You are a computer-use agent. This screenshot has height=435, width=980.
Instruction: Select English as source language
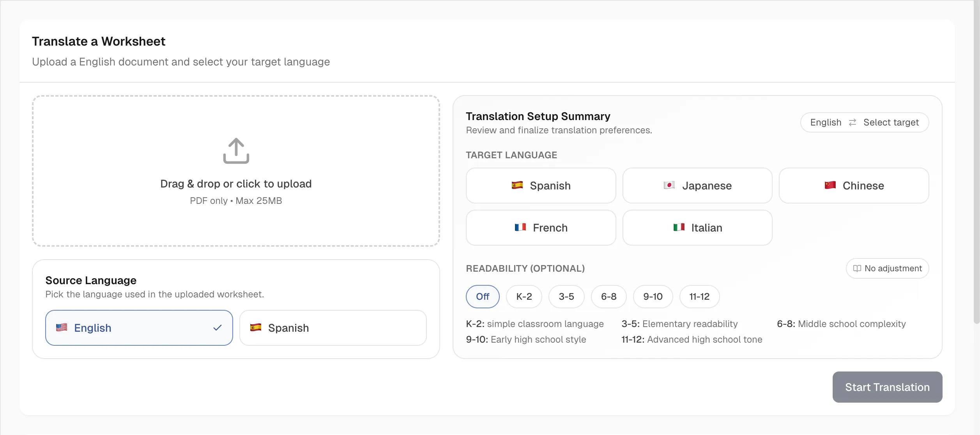click(139, 328)
